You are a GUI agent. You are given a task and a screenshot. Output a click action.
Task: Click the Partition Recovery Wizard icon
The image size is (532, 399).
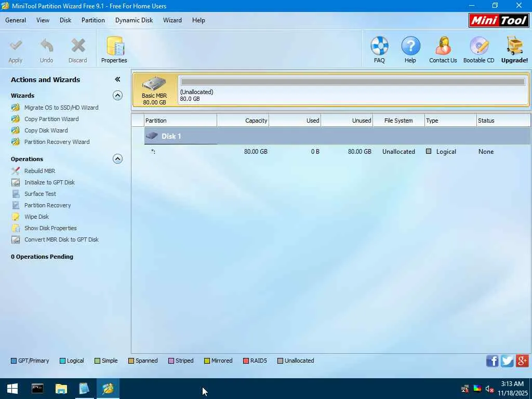[16, 142]
